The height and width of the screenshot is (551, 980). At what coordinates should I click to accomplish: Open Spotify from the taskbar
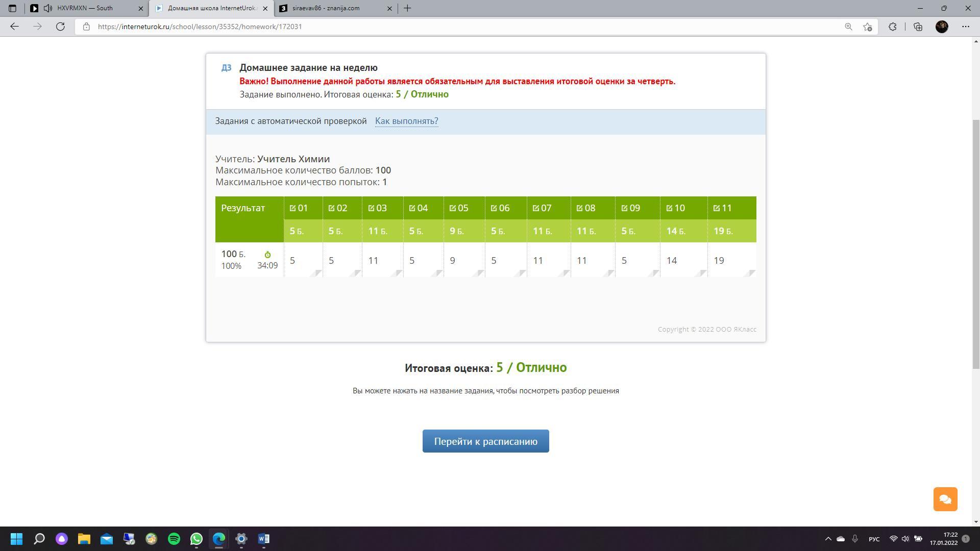pyautogui.click(x=174, y=539)
